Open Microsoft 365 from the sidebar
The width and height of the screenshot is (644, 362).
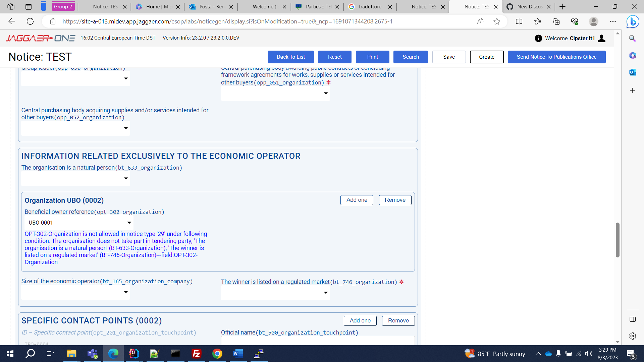(633, 56)
